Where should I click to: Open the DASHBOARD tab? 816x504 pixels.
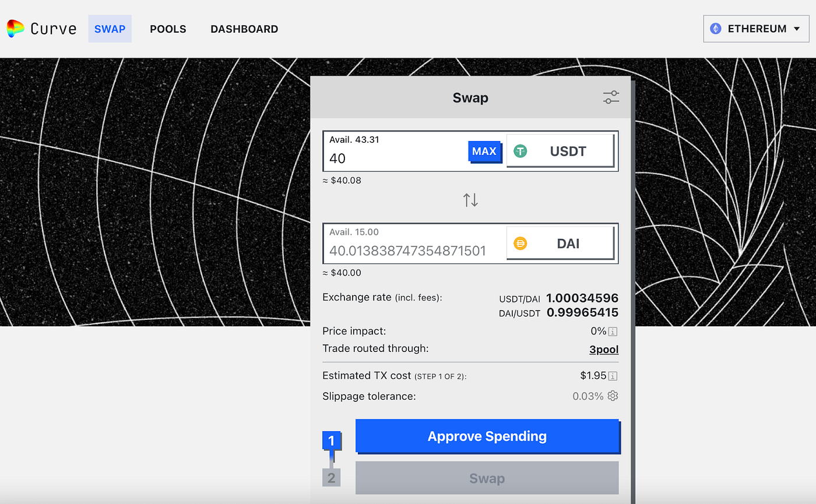tap(244, 29)
